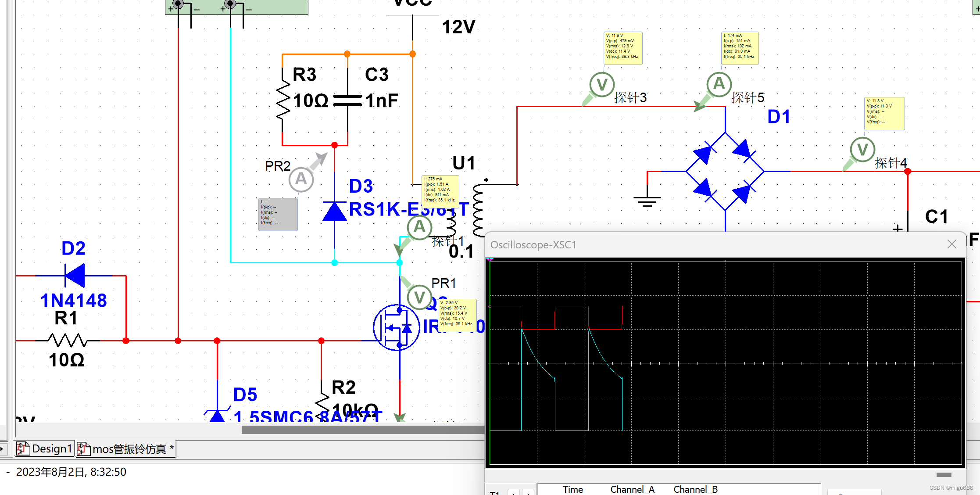Click the 探针5 current probe icon

[719, 84]
